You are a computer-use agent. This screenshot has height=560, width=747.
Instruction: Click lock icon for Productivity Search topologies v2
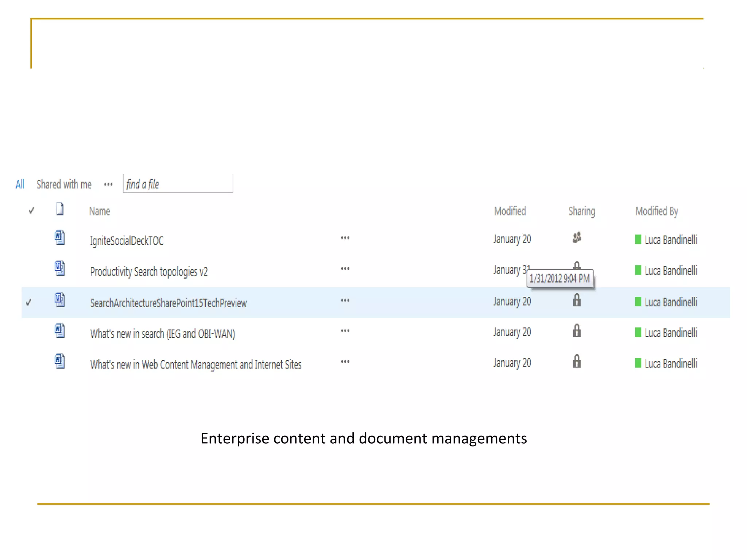577,265
